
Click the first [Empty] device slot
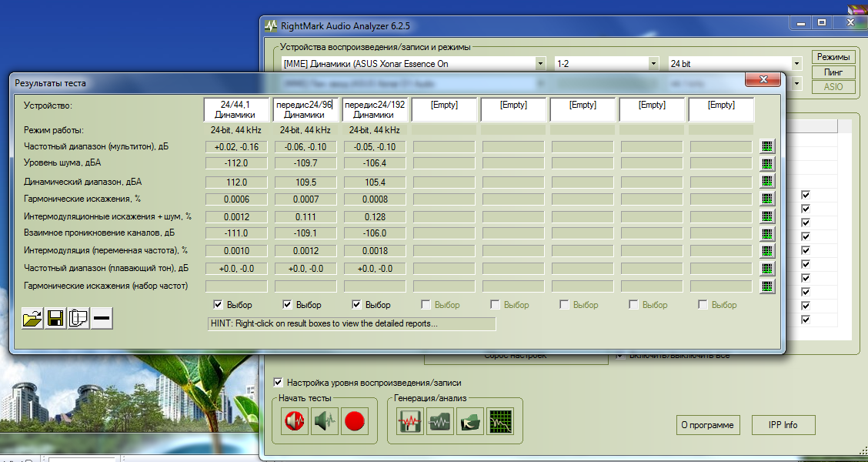445,109
